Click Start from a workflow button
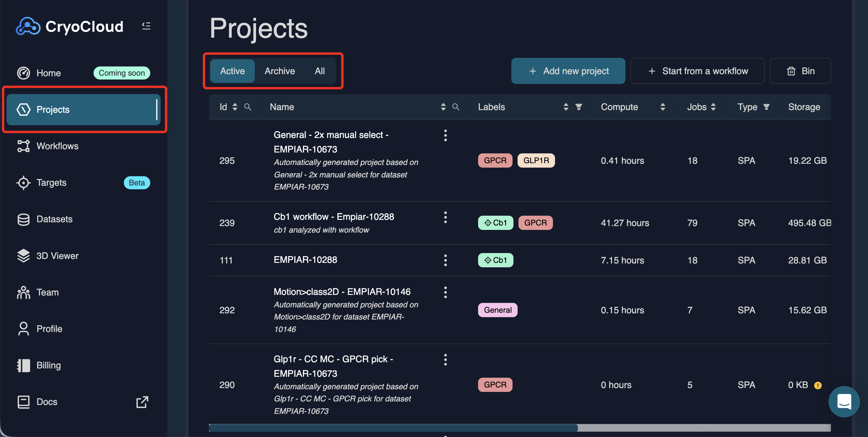This screenshot has height=437, width=868. click(697, 71)
